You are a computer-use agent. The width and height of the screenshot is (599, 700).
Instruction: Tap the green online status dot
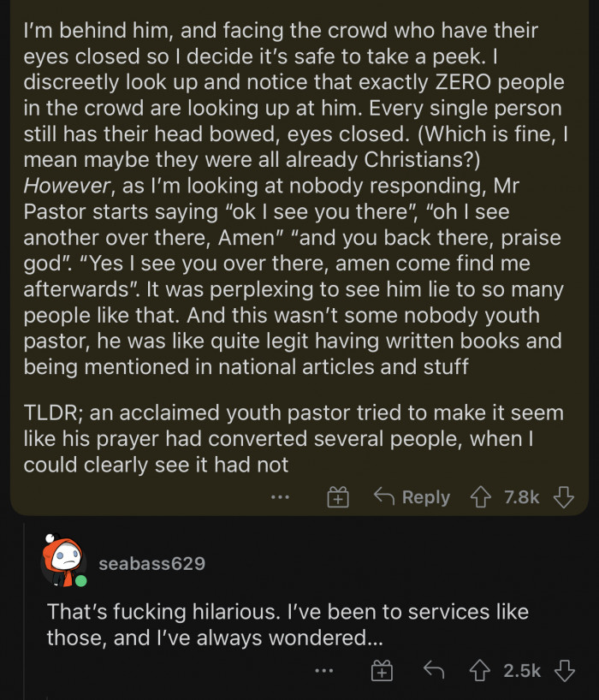pos(80,581)
